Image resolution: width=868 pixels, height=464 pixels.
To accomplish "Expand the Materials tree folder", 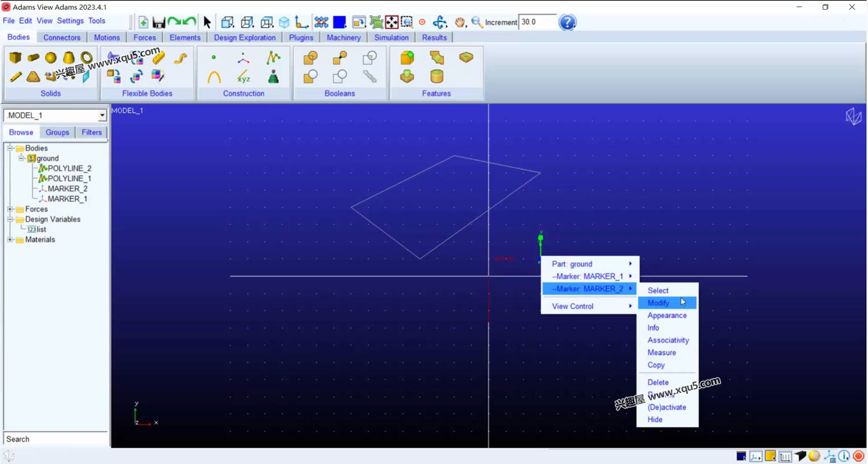I will click(x=10, y=240).
